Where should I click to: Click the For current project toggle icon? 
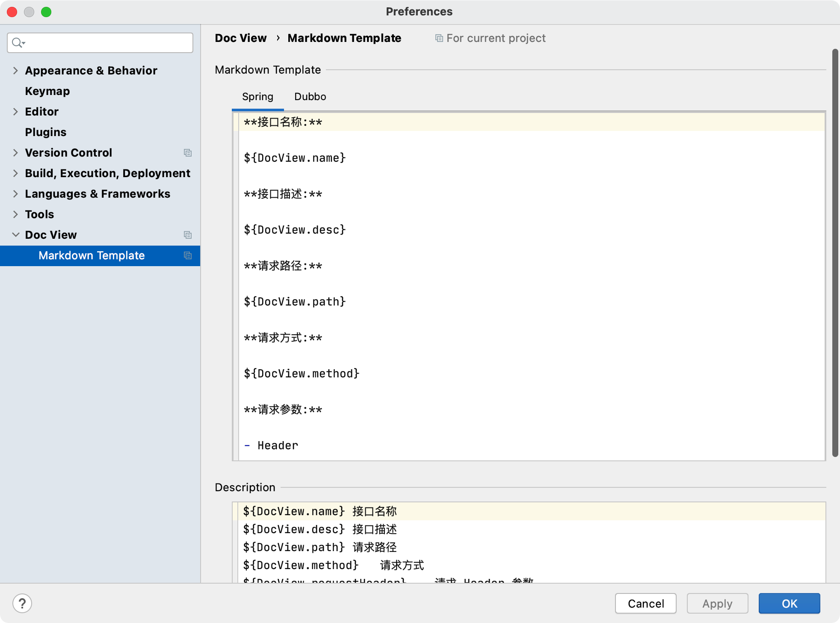pyautogui.click(x=440, y=38)
